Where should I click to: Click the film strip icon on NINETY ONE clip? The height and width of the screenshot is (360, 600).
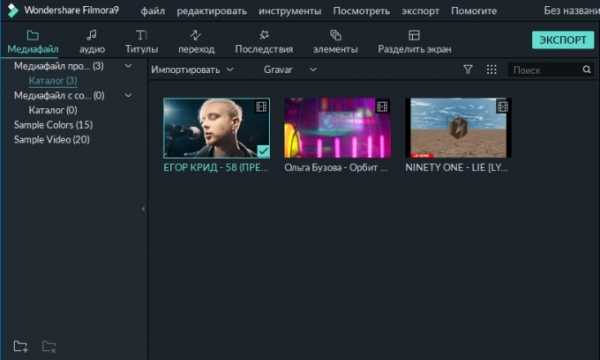point(502,107)
